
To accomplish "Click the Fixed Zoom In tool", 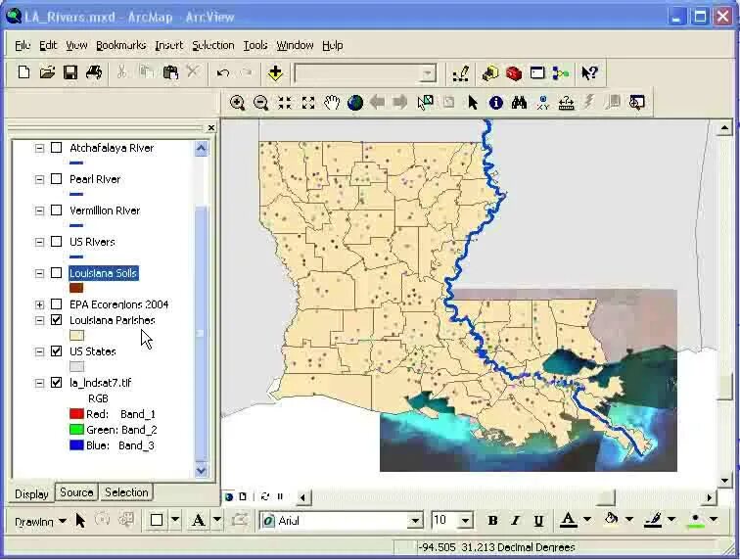I will 285,103.
